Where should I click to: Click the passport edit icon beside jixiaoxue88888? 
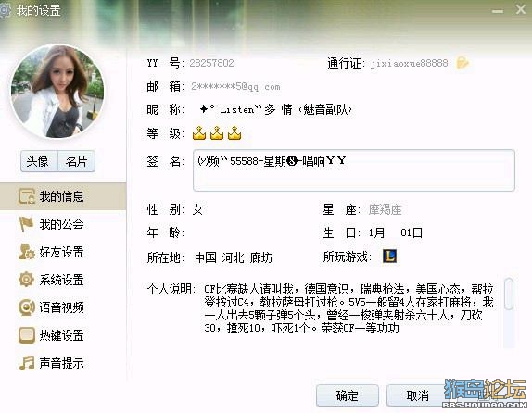(462, 63)
